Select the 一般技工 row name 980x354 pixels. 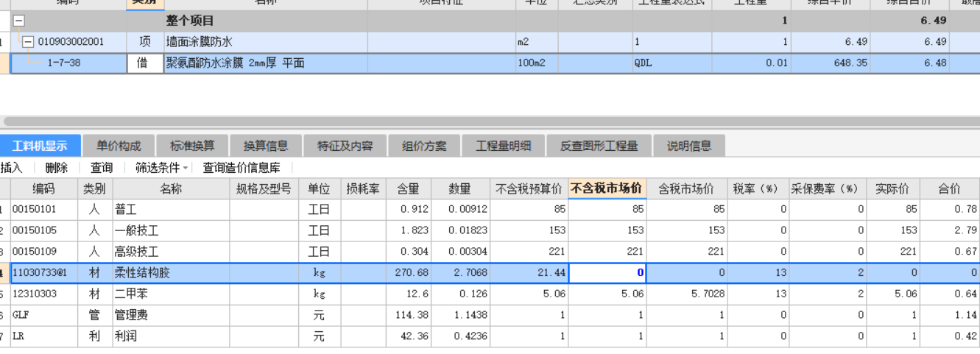point(137,231)
